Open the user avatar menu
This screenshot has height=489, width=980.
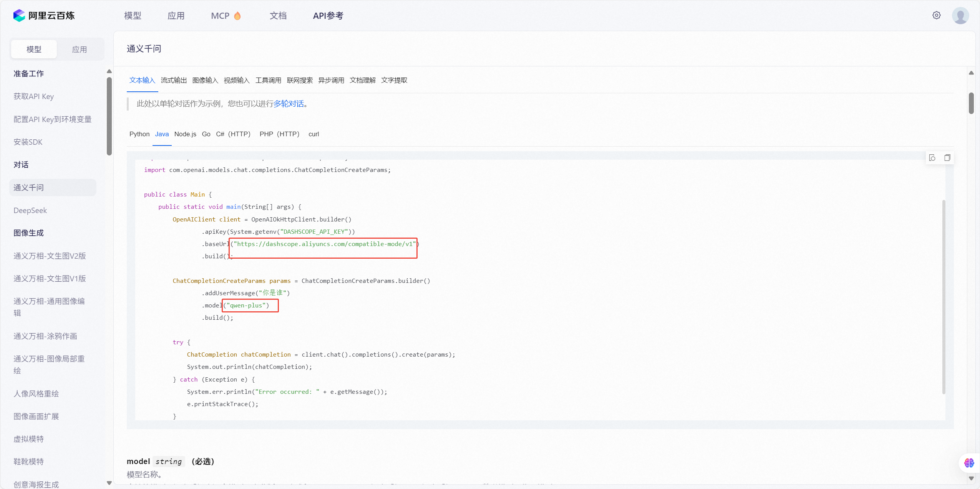pyautogui.click(x=960, y=16)
